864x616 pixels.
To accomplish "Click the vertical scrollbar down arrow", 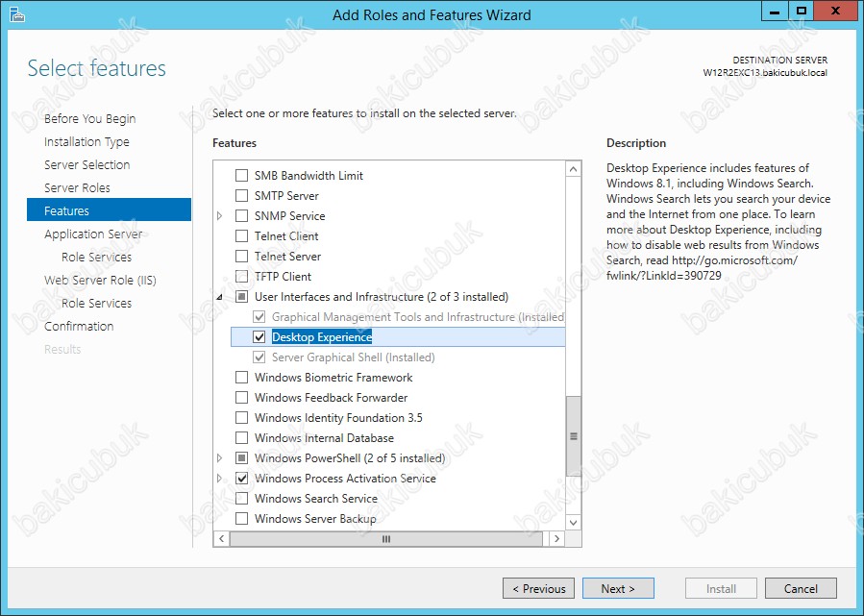I will pyautogui.click(x=574, y=523).
